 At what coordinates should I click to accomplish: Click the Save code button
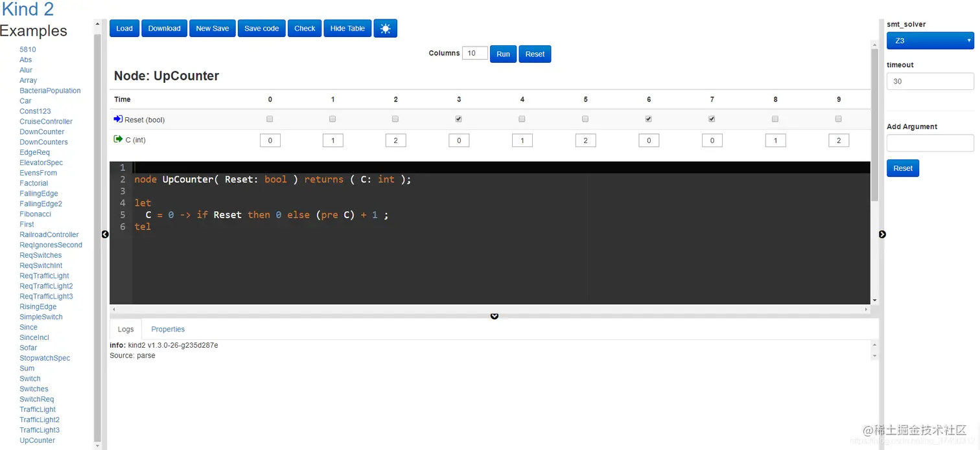coord(262,28)
